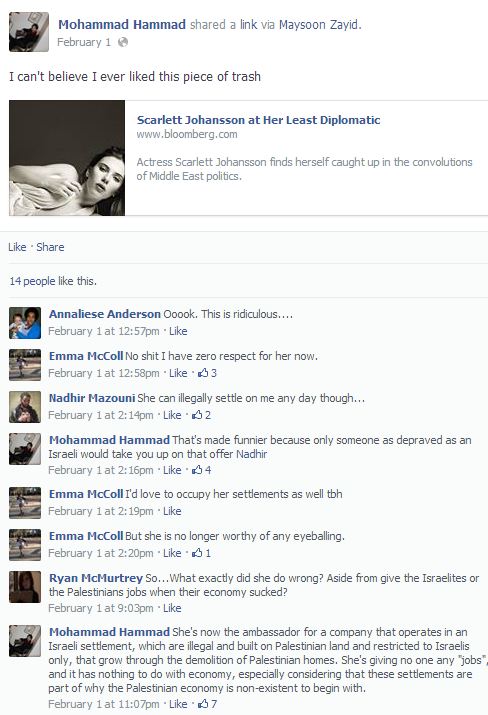Open Ryan McMurtrey's profile name link
The width and height of the screenshot is (488, 715).
pos(96,578)
